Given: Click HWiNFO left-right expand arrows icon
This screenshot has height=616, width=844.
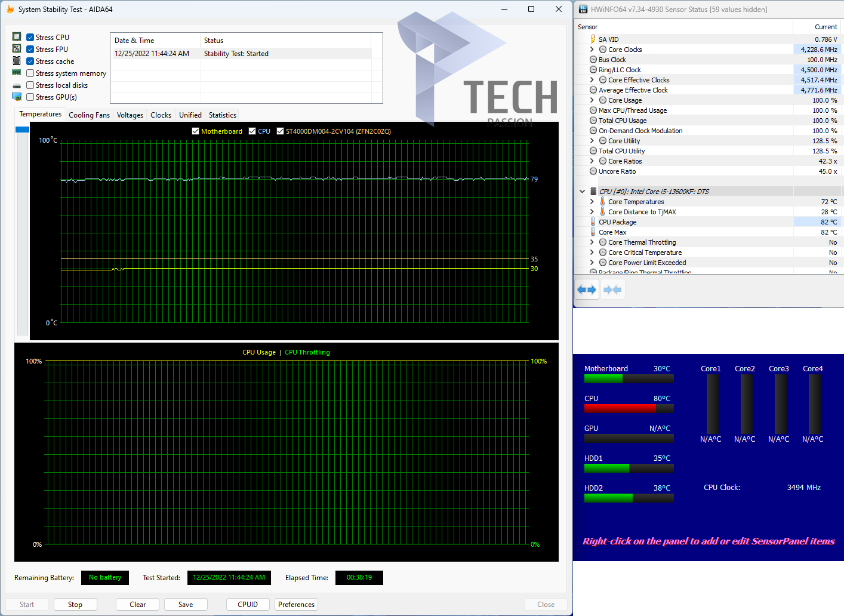Looking at the screenshot, I should point(587,290).
